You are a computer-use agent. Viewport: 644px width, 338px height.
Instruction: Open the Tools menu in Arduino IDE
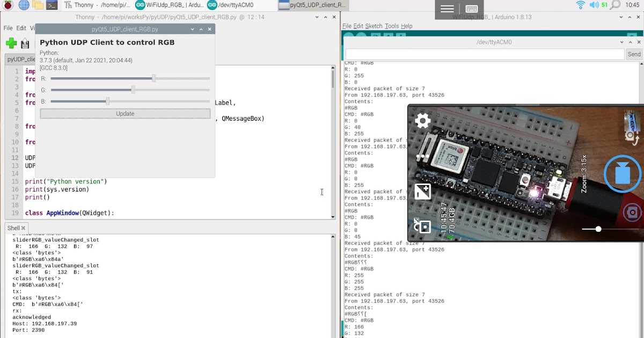pos(392,26)
